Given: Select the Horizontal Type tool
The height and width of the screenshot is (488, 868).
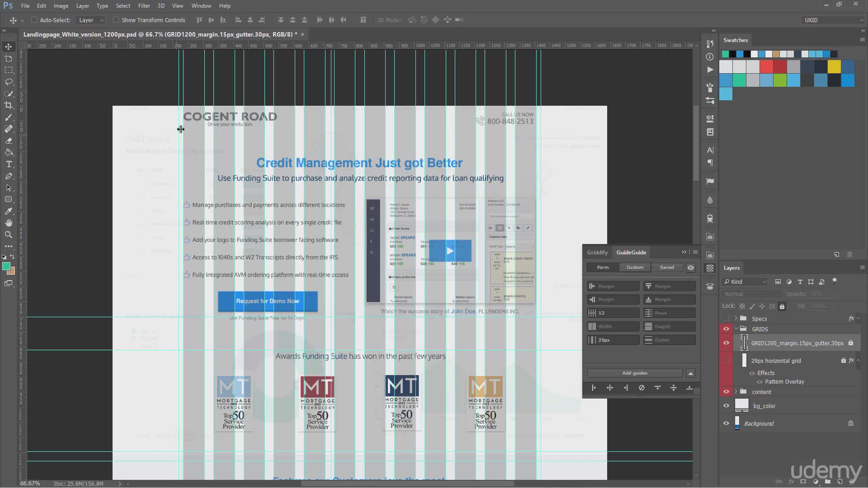Looking at the screenshot, I should click(x=9, y=164).
